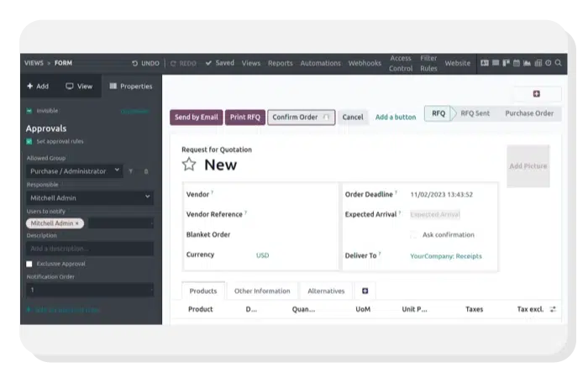Screen dimensions: 588x378
Task: Tick the Ask confirmation checkbox
Action: [x=413, y=235]
